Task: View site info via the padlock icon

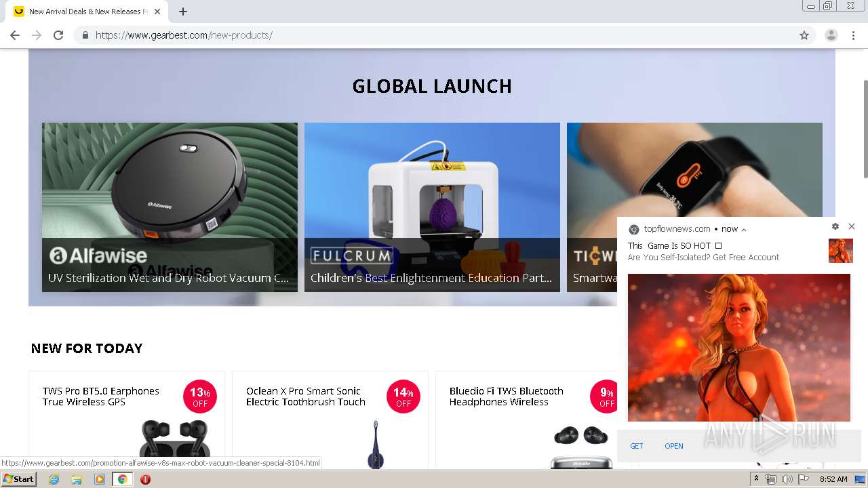Action: pyautogui.click(x=85, y=35)
